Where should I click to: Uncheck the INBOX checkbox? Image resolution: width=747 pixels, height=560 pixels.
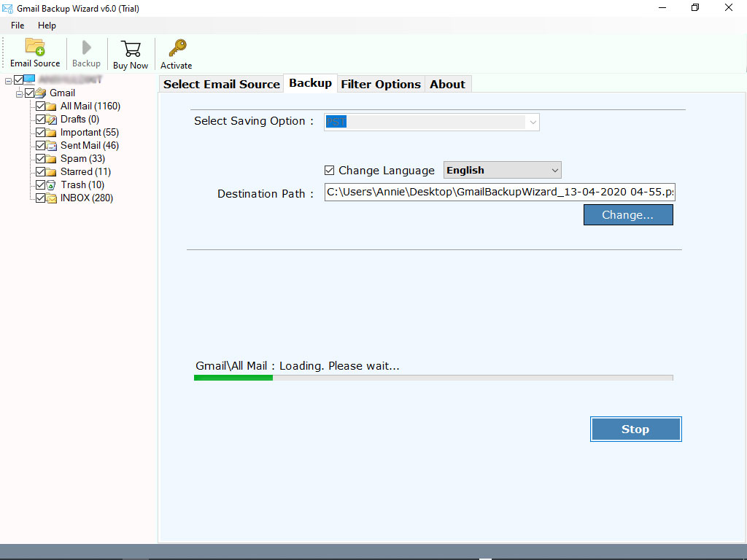pyautogui.click(x=41, y=198)
